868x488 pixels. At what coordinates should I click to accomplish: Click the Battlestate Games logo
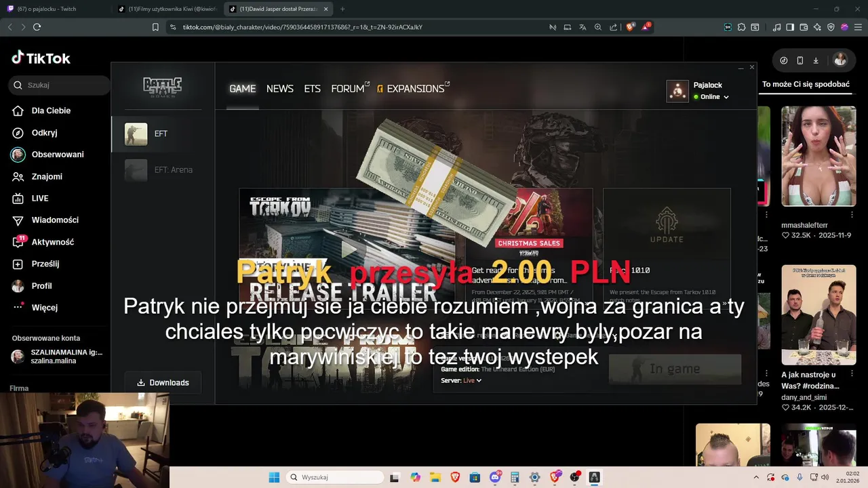[x=163, y=87]
